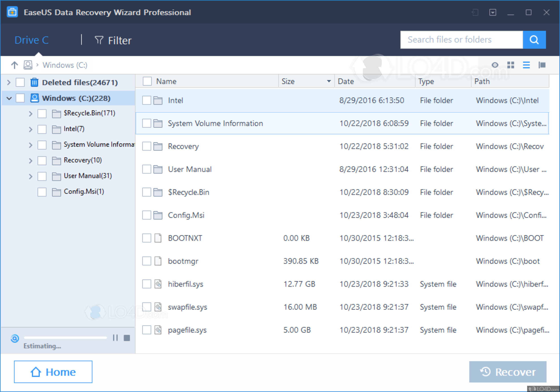Open the Filter menu
The width and height of the screenshot is (560, 392).
113,40
